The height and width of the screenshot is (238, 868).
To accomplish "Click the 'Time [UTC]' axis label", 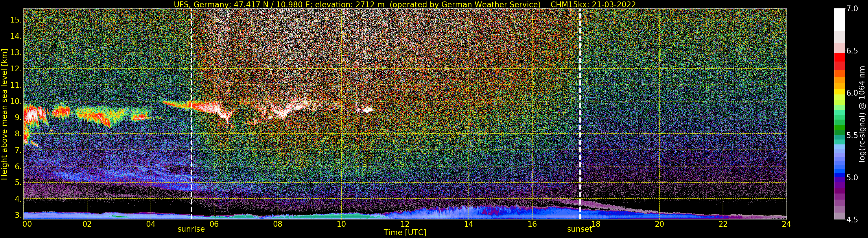I will coord(405,233).
